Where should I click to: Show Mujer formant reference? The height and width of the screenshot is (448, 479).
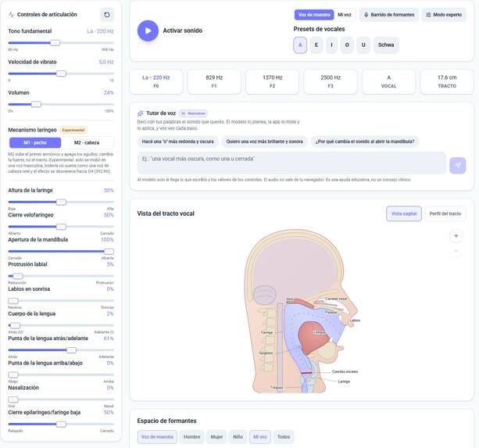(x=216, y=437)
